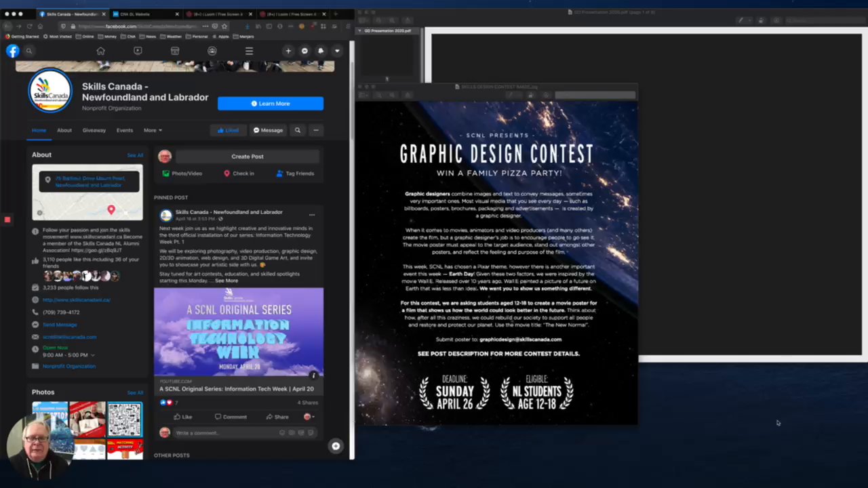Image resolution: width=868 pixels, height=488 pixels.
Task: Open Facebook search magnifier beside the logo
Action: [29, 51]
